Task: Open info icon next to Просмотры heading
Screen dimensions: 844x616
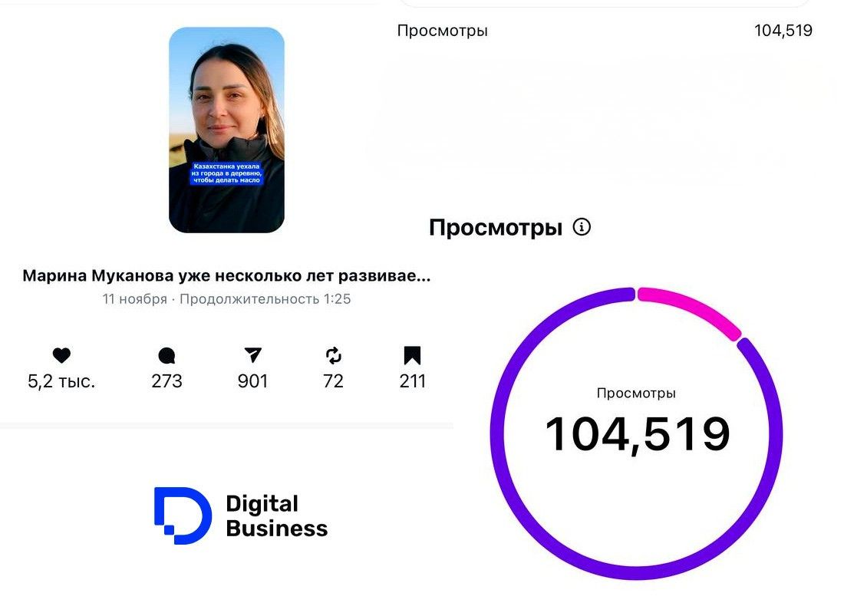Action: 582,227
